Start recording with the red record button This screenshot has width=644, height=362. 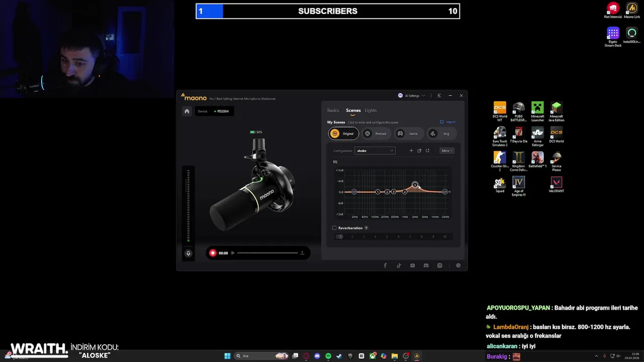coord(213,253)
